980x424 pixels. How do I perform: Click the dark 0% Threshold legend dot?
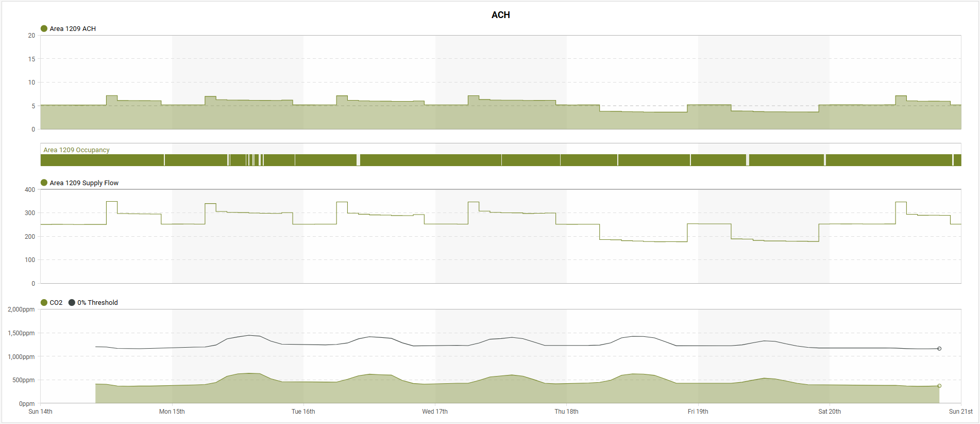click(x=72, y=303)
